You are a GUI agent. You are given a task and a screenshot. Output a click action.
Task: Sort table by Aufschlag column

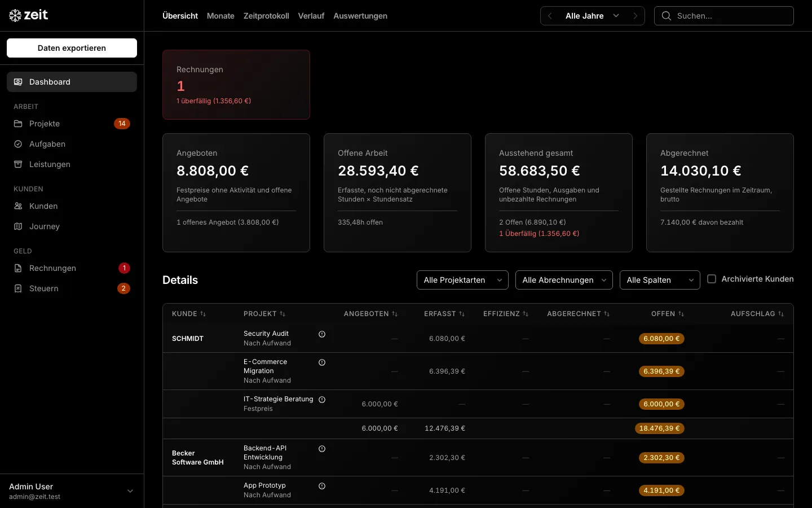coord(757,314)
